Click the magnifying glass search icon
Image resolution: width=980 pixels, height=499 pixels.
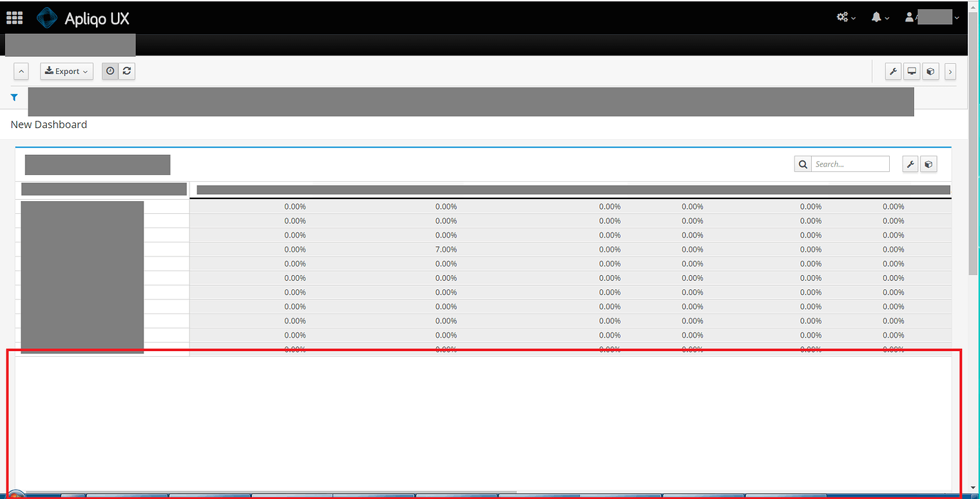[x=802, y=163]
